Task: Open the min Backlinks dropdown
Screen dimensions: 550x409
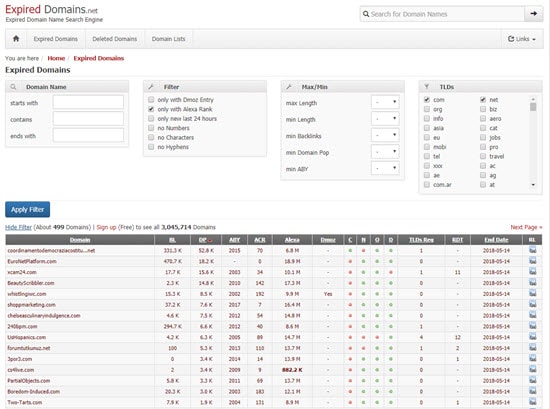Action: 385,135
